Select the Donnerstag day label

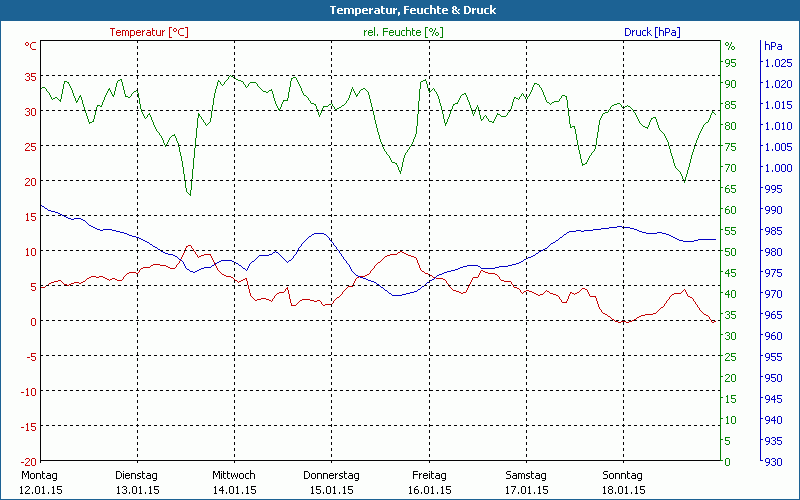331,475
